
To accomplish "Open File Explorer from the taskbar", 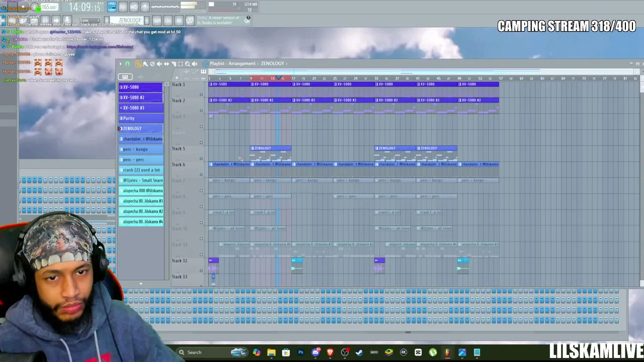I will [271, 352].
